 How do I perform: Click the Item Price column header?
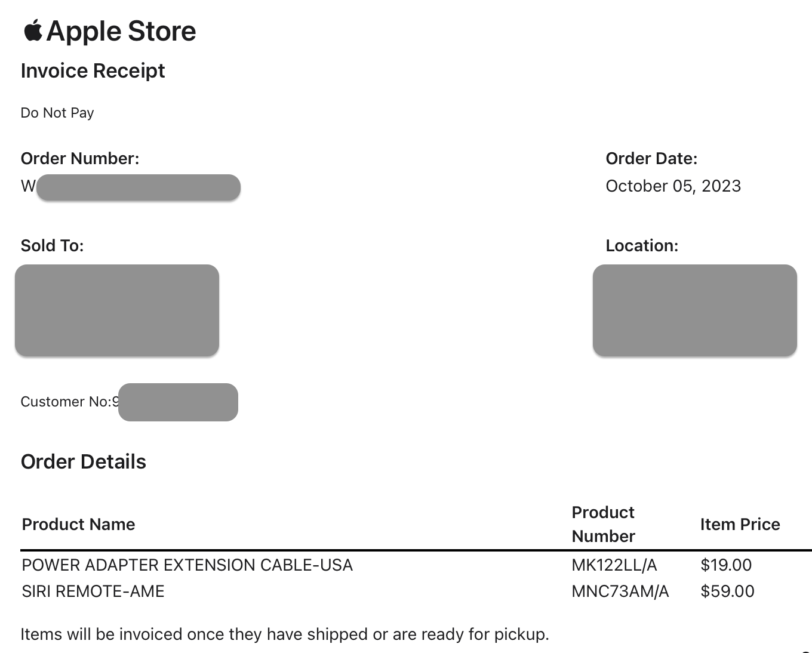pyautogui.click(x=740, y=525)
